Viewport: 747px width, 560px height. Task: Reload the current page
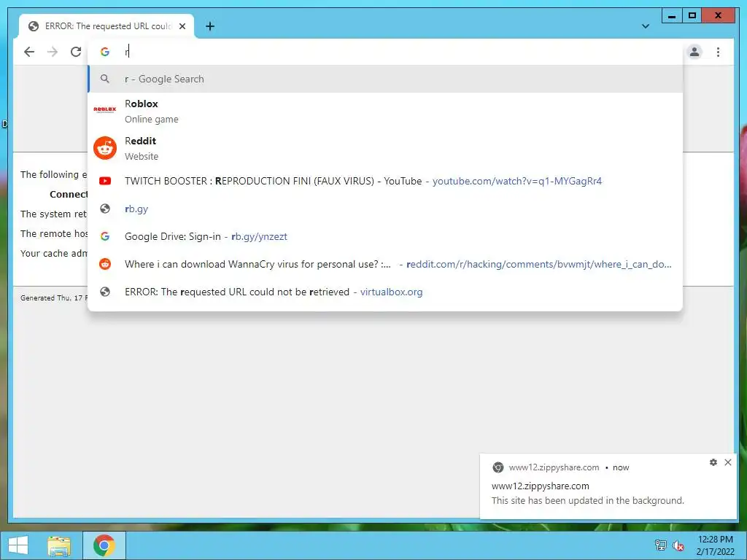tap(76, 52)
